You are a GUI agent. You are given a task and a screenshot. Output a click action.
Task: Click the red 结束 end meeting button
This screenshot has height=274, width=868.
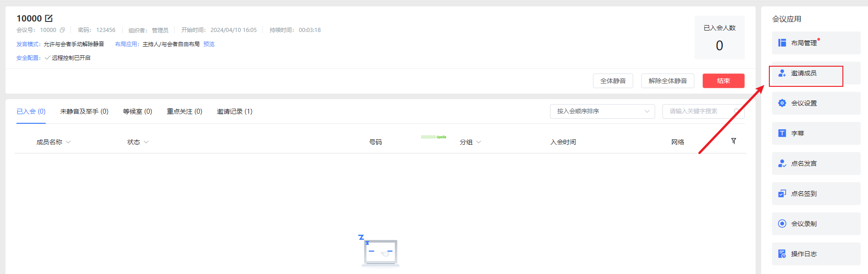[723, 81]
